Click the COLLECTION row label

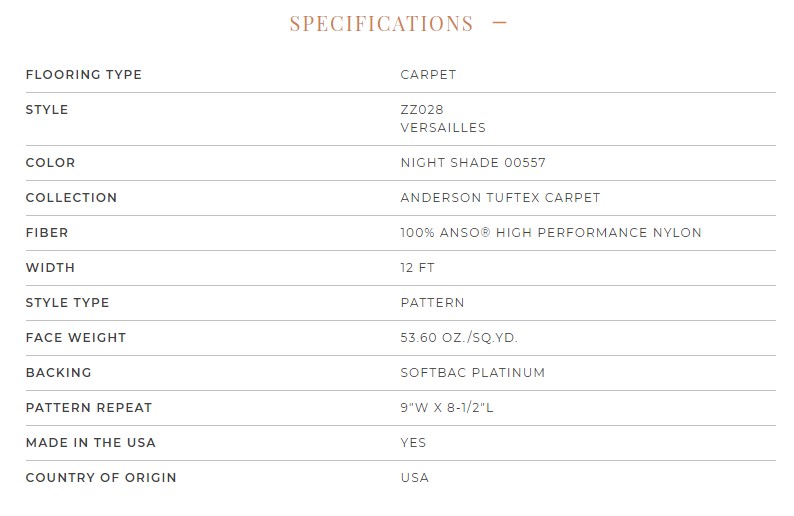[71, 197]
